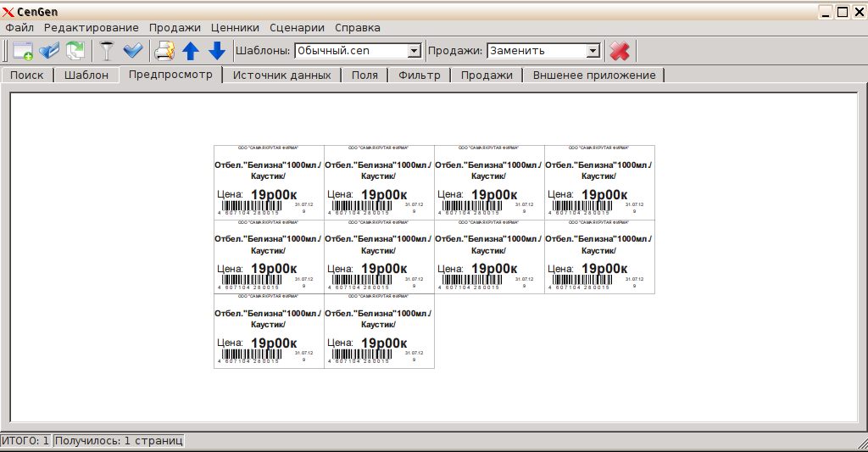
Task: Open the Файл menu
Action: click(x=19, y=28)
